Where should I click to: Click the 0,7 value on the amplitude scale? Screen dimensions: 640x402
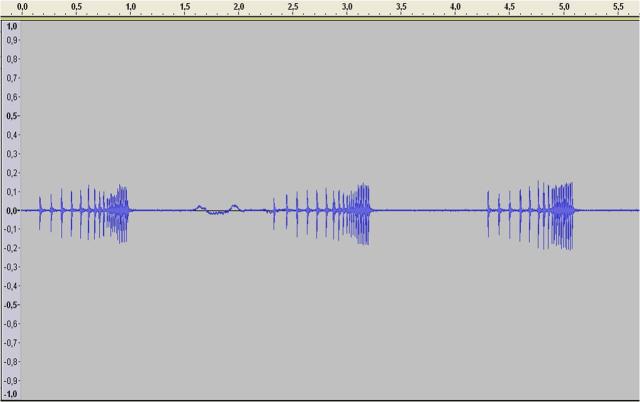(x=12, y=78)
